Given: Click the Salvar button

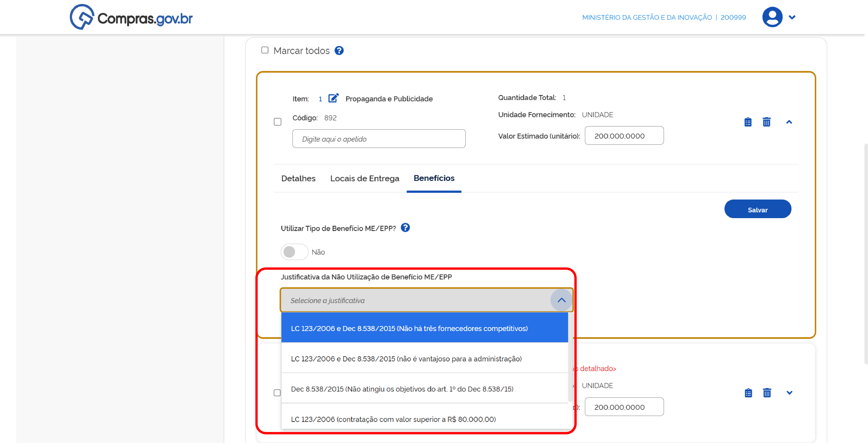Looking at the screenshot, I should [757, 209].
